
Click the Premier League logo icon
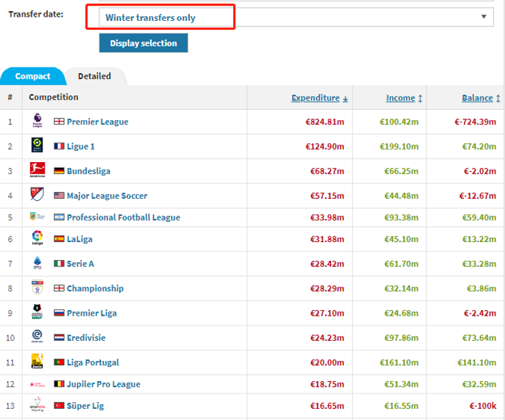point(38,120)
